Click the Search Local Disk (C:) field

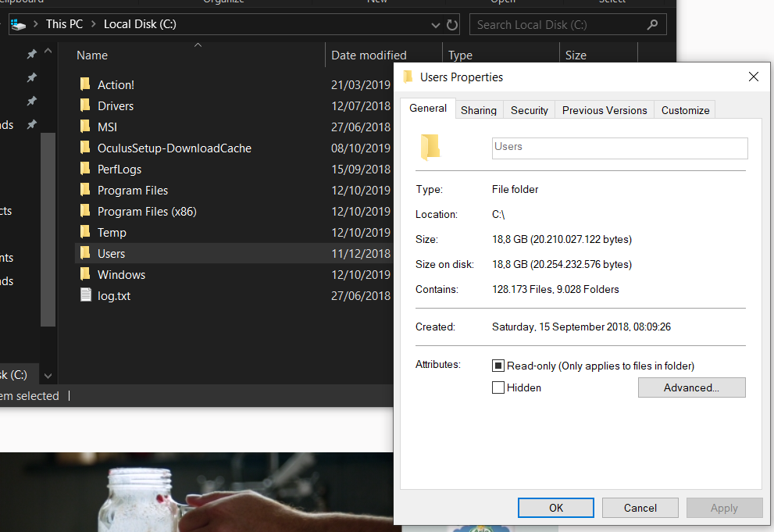(568, 24)
